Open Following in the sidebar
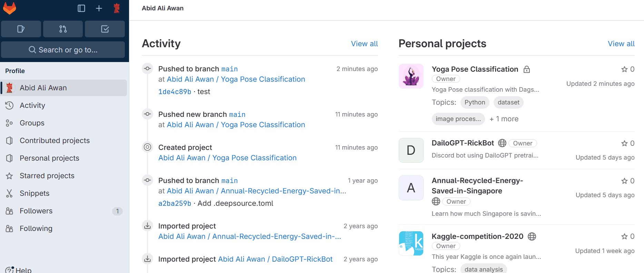The height and width of the screenshot is (273, 644). pos(64,229)
